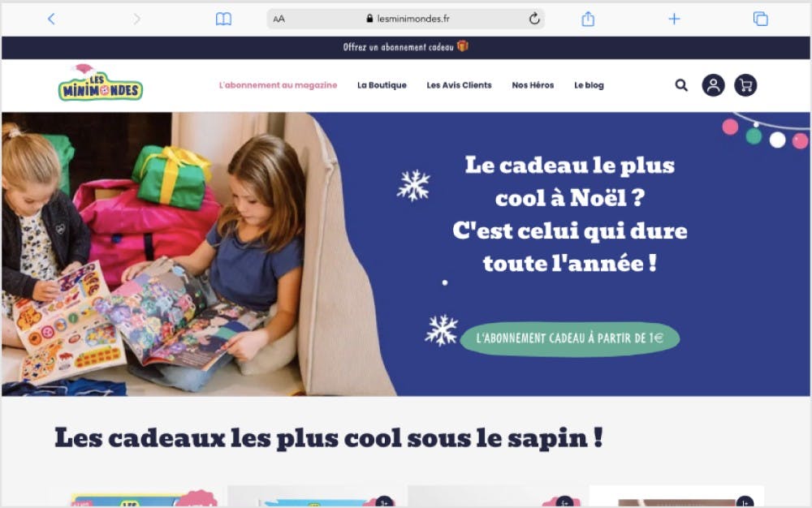Open the user account icon
812x508 pixels.
click(713, 85)
